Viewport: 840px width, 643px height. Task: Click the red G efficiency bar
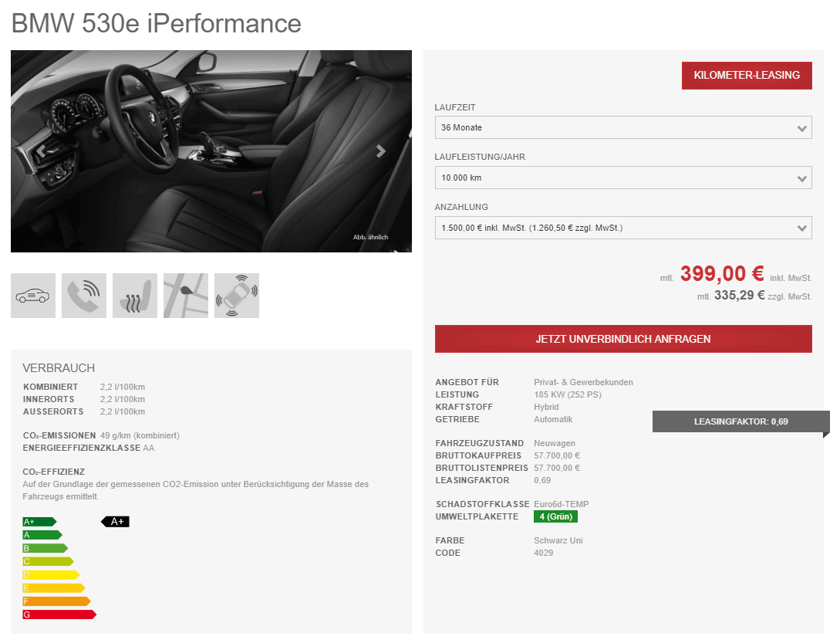click(59, 614)
